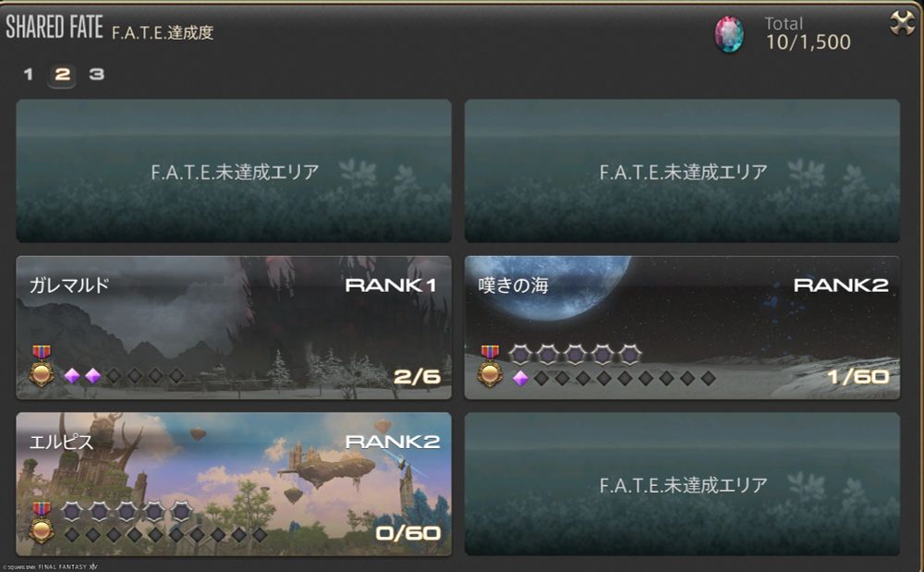Image resolution: width=924 pixels, height=572 pixels.
Task: Select the エルピス area panel
Action: (234, 484)
